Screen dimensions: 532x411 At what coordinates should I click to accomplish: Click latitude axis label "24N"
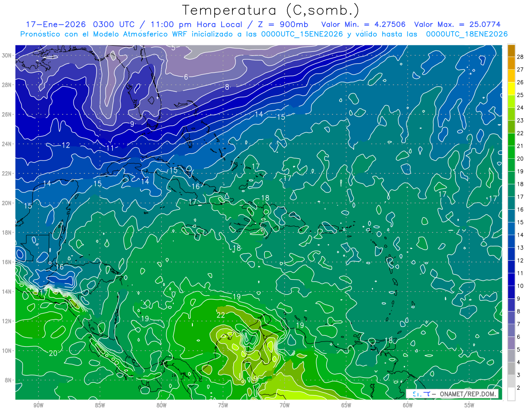(7, 144)
